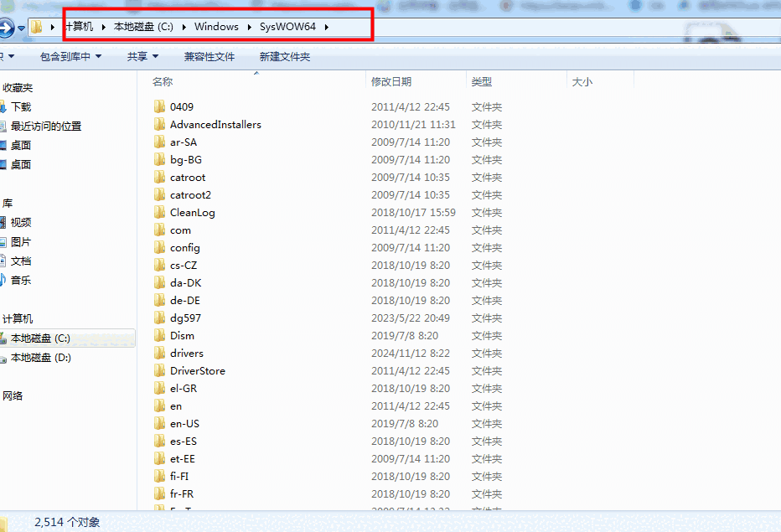Open 下载 (Downloads) in the favorites sidebar
The height and width of the screenshot is (532, 781).
point(19,106)
